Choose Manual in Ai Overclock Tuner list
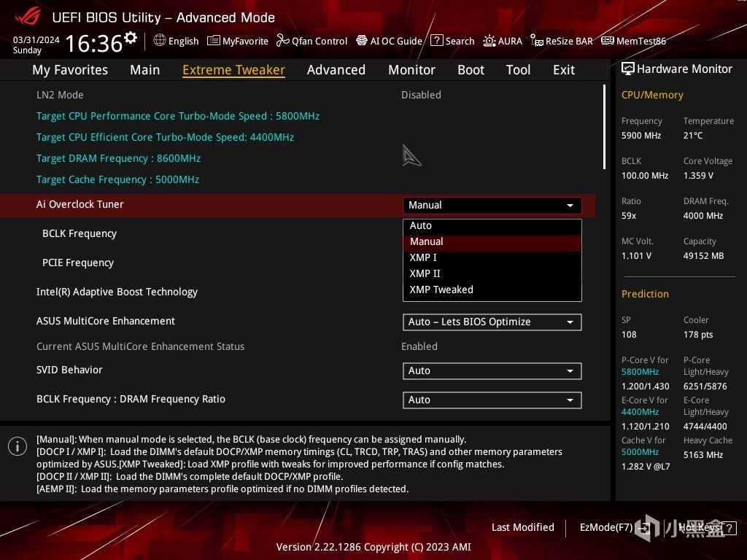747x560 pixels. 492,242
